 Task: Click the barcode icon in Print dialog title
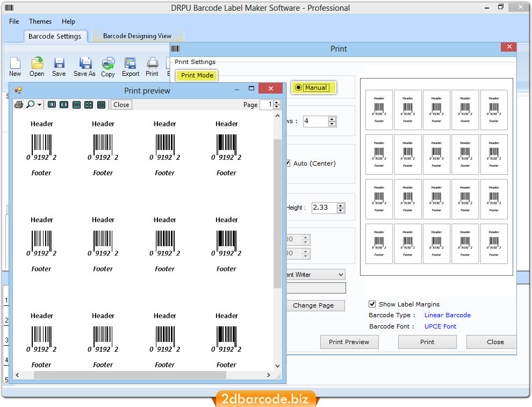click(x=175, y=48)
